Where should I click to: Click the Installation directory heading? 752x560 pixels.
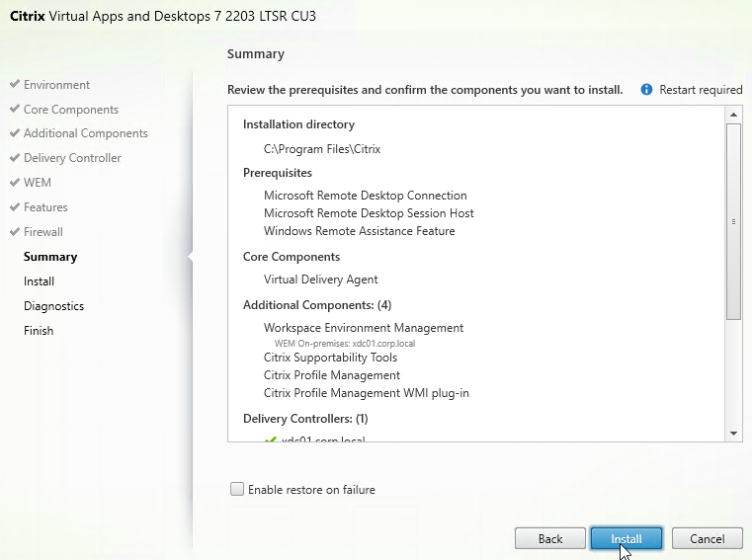[298, 124]
